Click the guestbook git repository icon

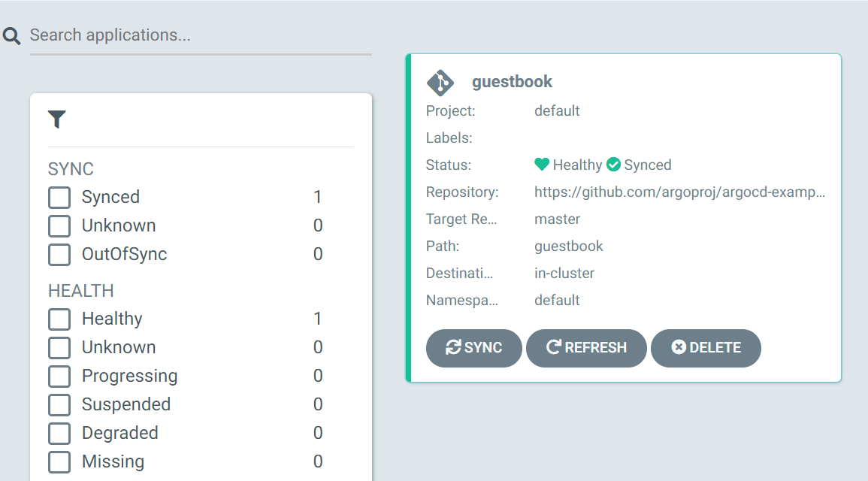click(x=440, y=83)
